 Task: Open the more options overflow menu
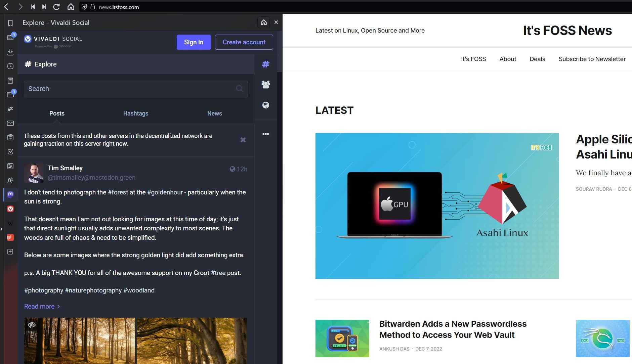click(265, 134)
